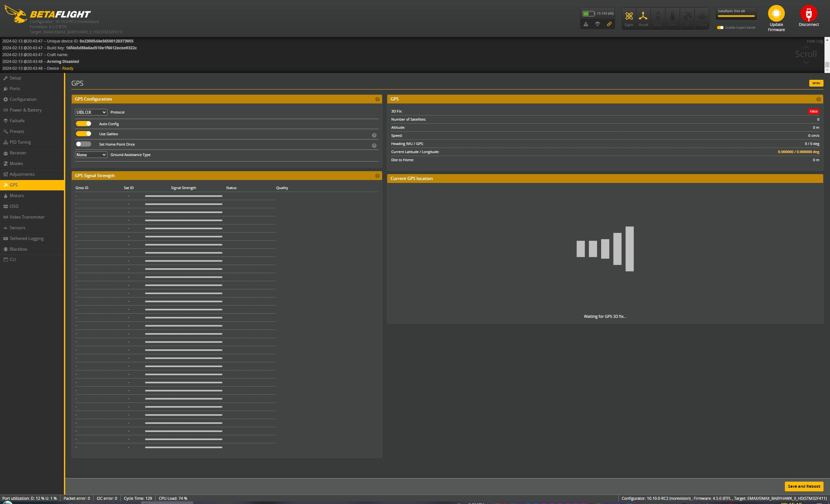Open the GPS Configuration expander panel
Screen dimensions: 830x504
tap(227, 99)
